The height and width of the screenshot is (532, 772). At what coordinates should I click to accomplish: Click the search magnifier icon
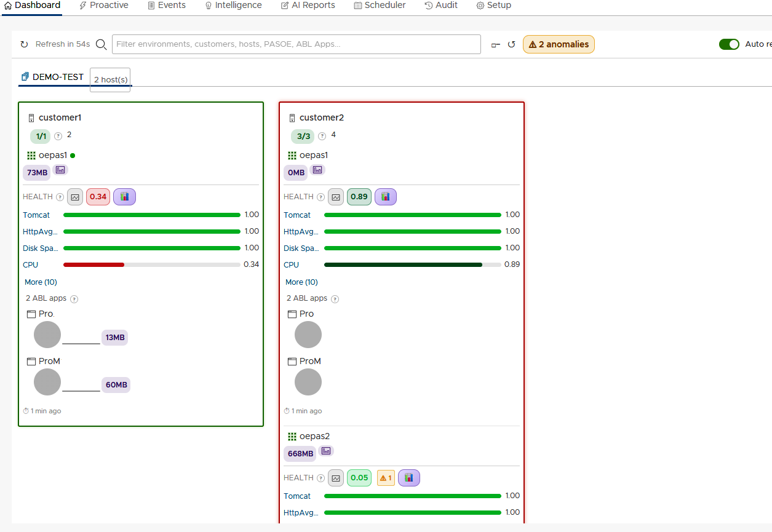(x=101, y=44)
